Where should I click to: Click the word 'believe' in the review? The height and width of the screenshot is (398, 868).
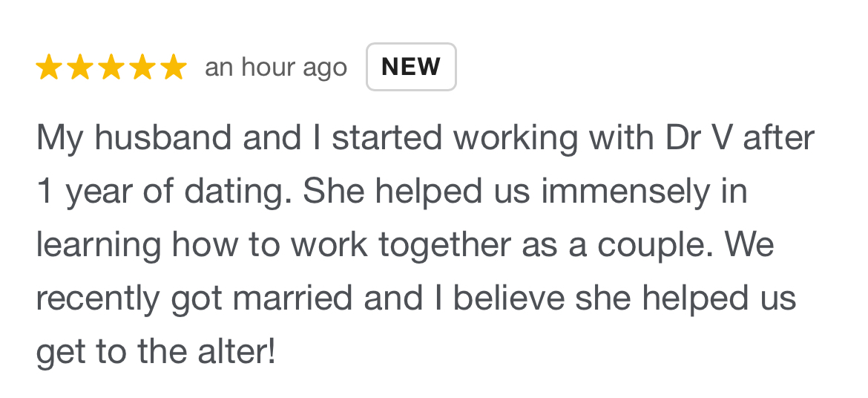(x=509, y=298)
